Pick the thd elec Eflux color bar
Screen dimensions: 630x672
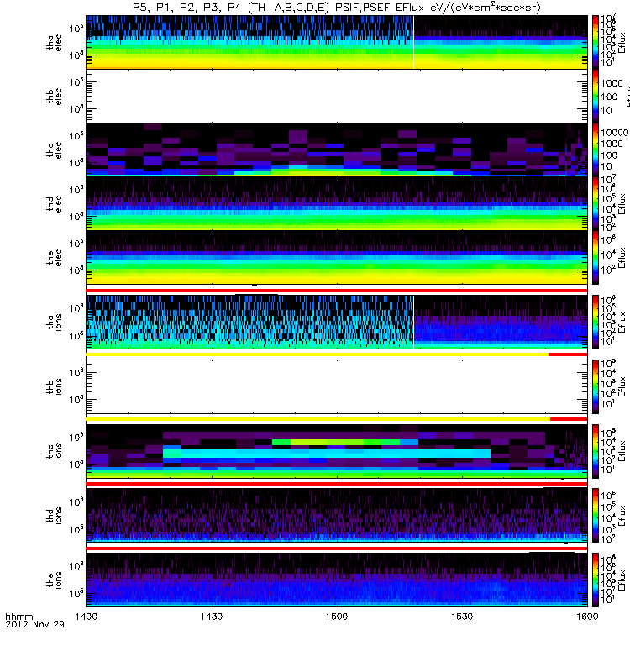[x=596, y=203]
